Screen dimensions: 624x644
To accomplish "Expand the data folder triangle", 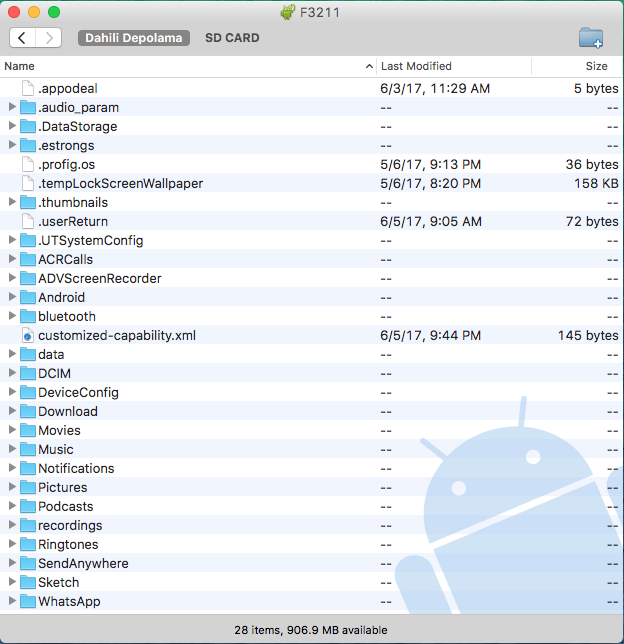I will pyautogui.click(x=12, y=354).
